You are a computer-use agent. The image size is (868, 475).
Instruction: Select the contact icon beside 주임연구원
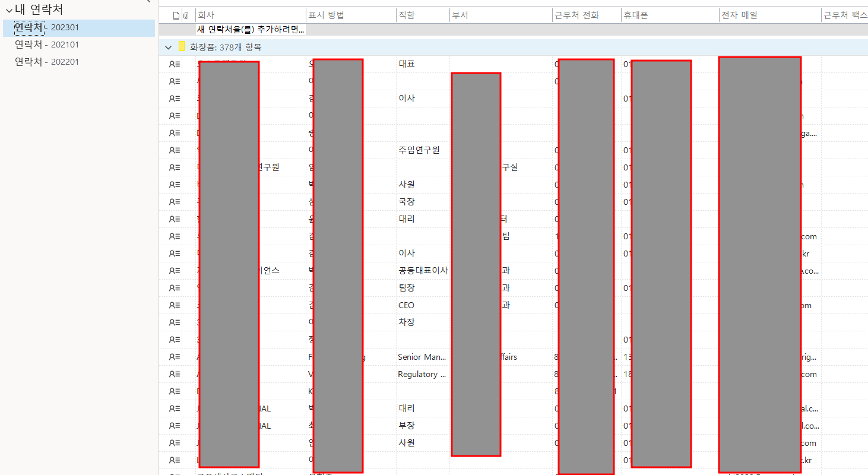175,150
